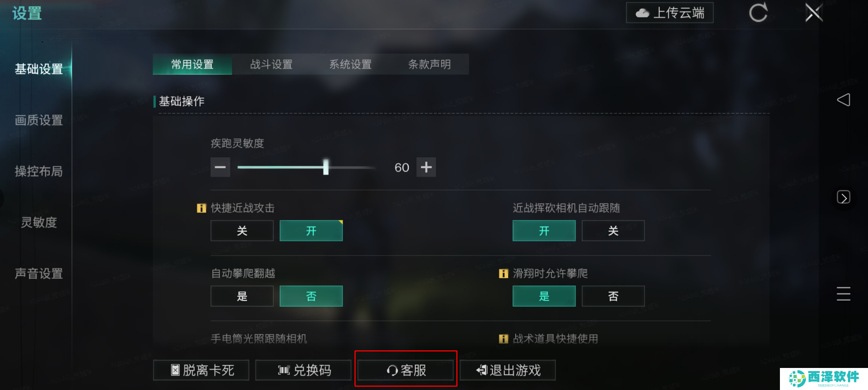The width and height of the screenshot is (868, 390).
Task: Open the 系统设置 tab
Action: (351, 64)
